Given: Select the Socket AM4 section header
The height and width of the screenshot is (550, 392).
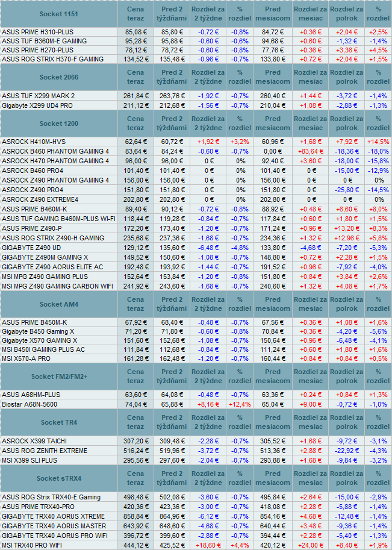Looking at the screenshot, I should pos(58,304).
